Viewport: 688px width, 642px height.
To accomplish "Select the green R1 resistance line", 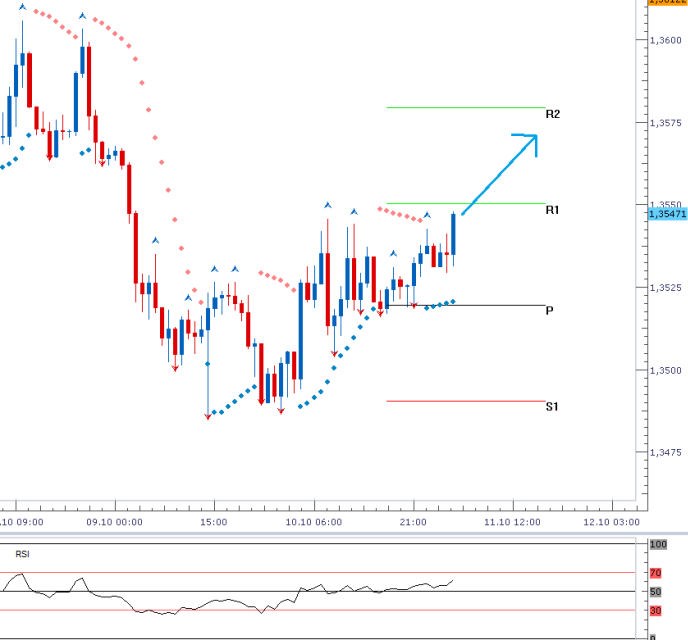I will 466,204.
